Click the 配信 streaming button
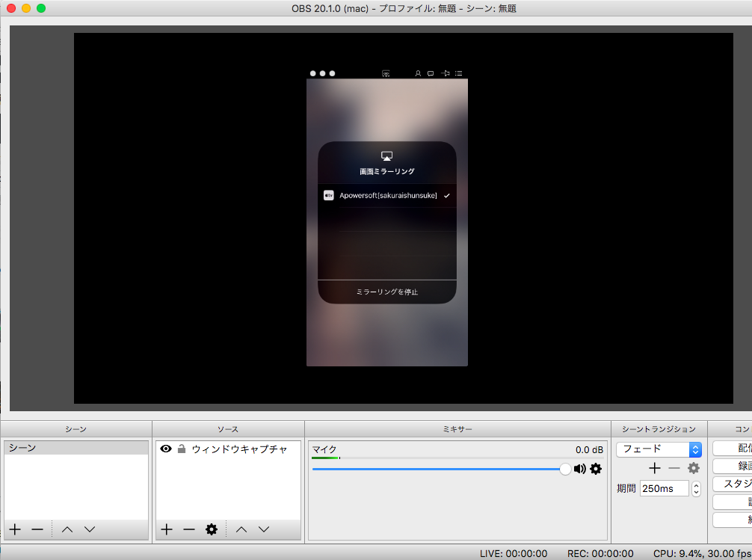Image resolution: width=752 pixels, height=560 pixels. pos(733,448)
